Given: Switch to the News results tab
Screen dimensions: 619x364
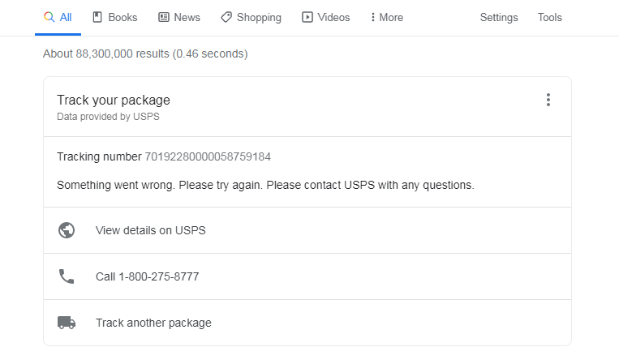Looking at the screenshot, I should tap(187, 17).
